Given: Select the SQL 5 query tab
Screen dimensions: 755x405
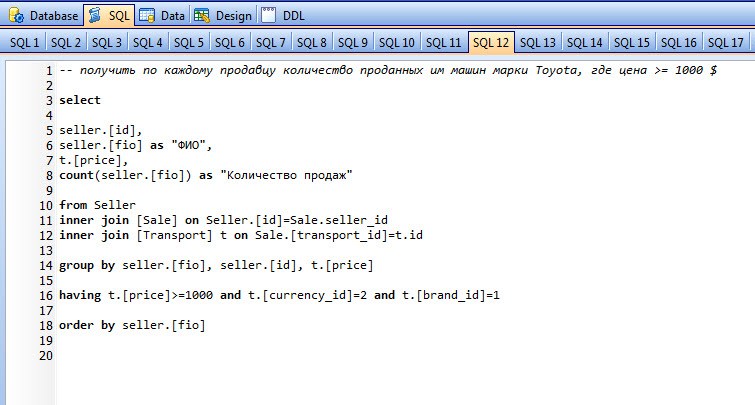Looking at the screenshot, I should tap(188, 43).
